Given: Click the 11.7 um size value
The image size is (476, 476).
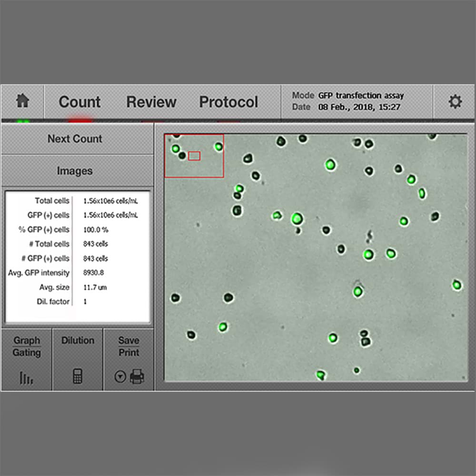Looking at the screenshot, I should point(95,287).
